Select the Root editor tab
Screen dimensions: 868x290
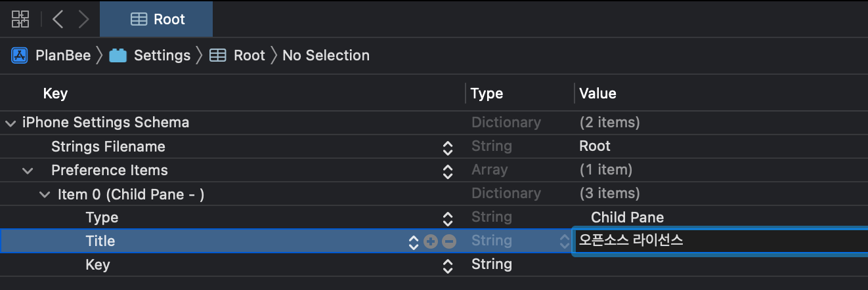(156, 18)
